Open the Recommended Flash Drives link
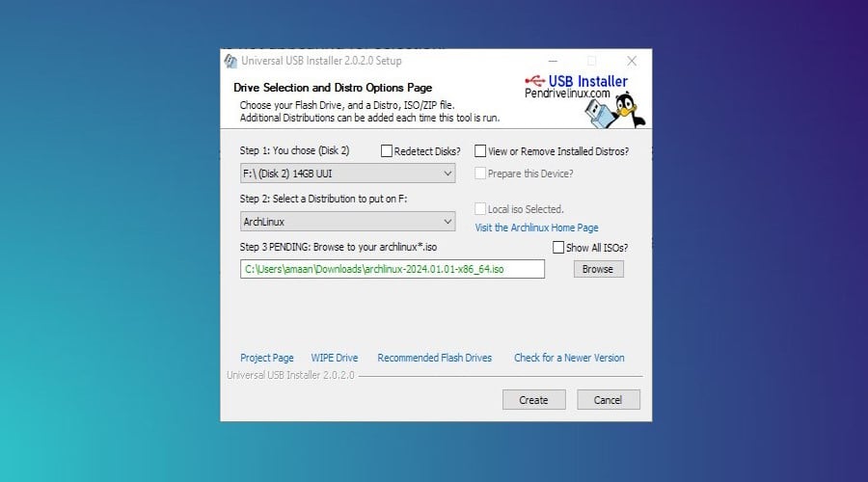Viewport: 868px width, 482px height. coord(435,358)
